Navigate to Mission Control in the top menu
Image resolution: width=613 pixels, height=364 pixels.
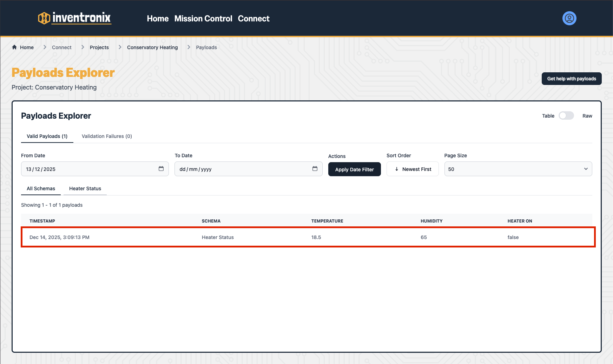tap(203, 19)
